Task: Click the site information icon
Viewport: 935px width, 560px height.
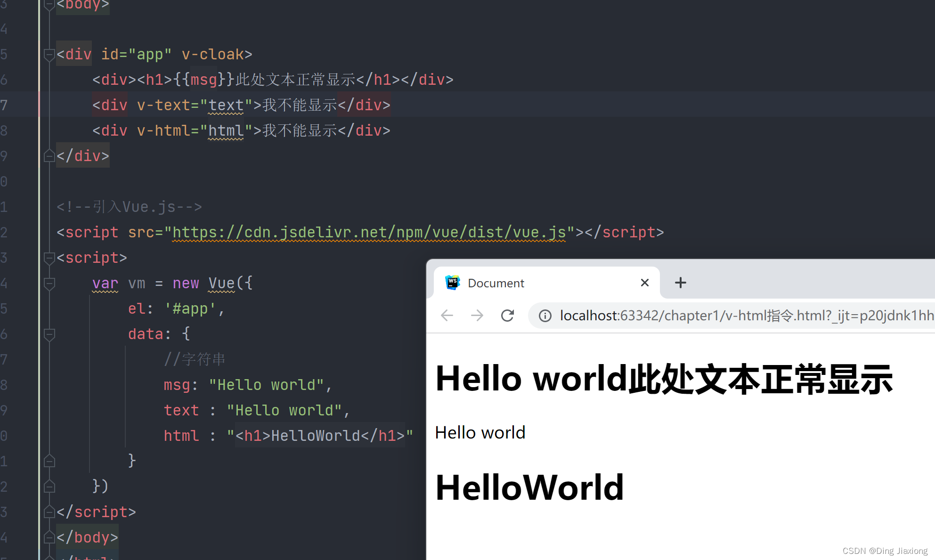Action: click(x=545, y=316)
